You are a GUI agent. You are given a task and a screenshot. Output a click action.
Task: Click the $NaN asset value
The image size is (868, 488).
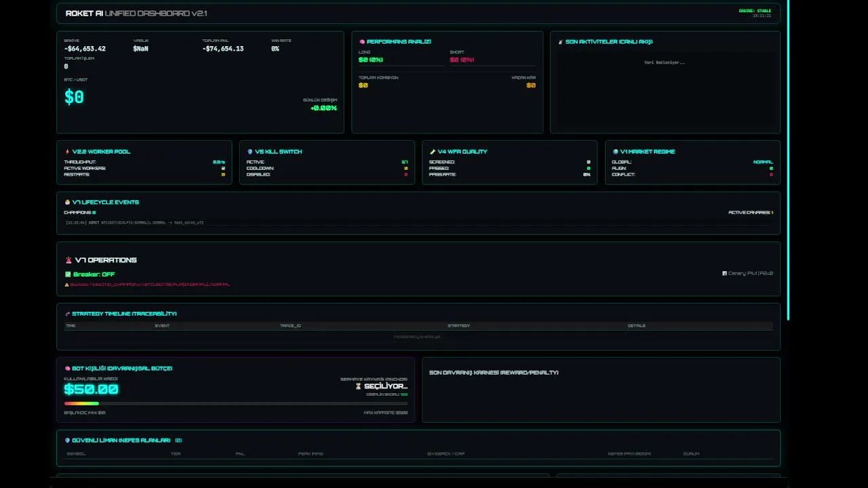(141, 49)
